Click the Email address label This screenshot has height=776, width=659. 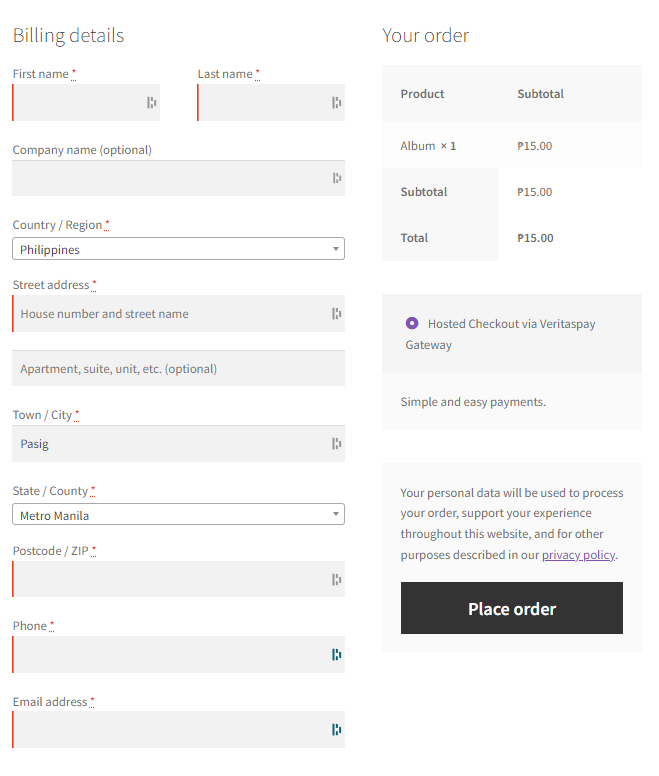coord(50,702)
